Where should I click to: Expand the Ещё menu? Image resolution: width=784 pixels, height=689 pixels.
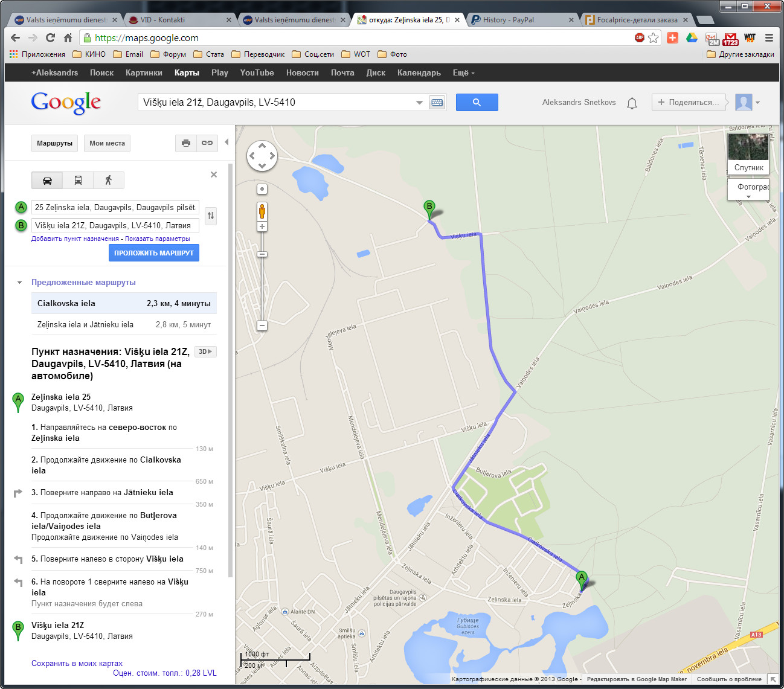[464, 72]
